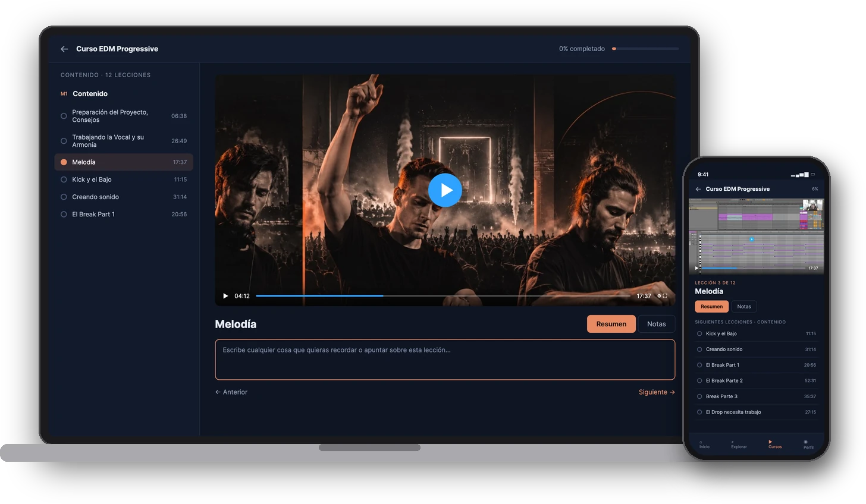Open video settings gear in laptop player
Viewport: 866px width, 504px height.
point(659,296)
